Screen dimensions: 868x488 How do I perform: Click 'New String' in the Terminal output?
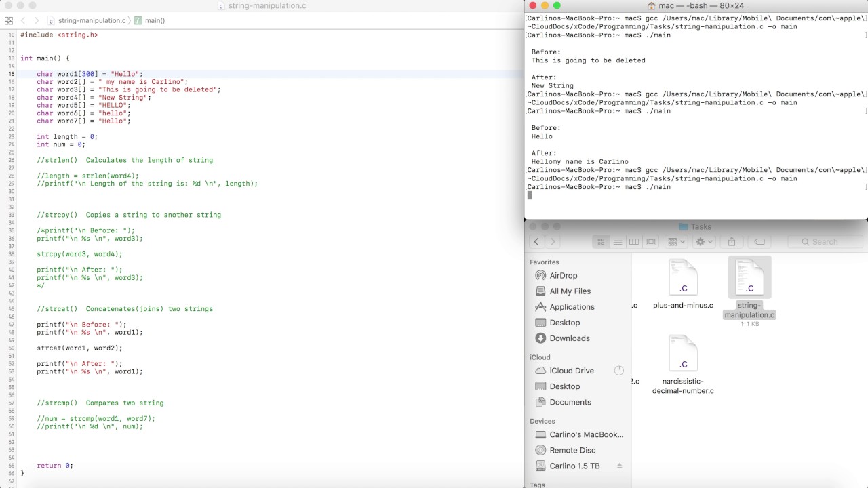[553, 86]
